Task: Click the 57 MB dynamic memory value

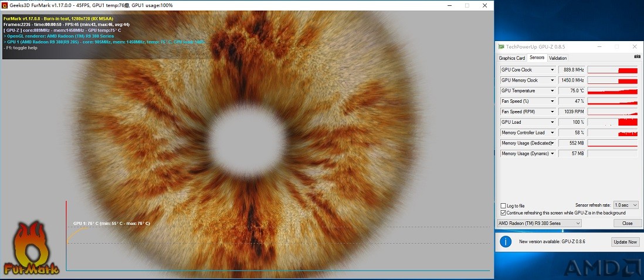Action: click(572, 154)
